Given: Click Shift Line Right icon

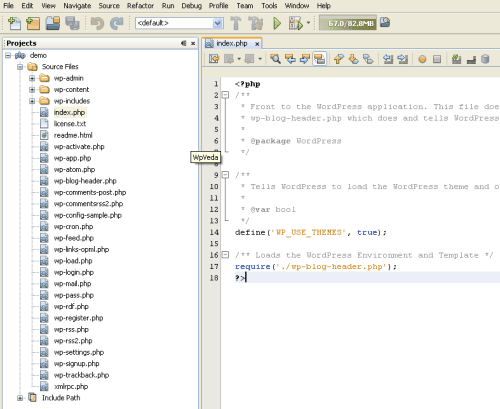Looking at the screenshot, I should point(403,59).
